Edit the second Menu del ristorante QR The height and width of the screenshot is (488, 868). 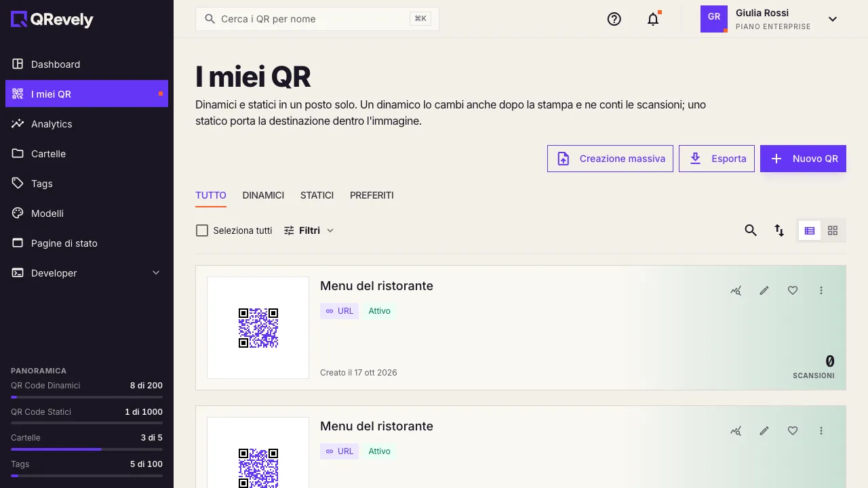click(764, 430)
